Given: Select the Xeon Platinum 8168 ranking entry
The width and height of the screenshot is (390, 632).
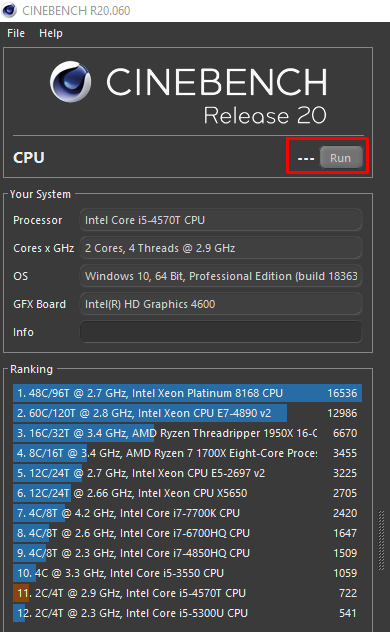Looking at the screenshot, I should point(187,393).
